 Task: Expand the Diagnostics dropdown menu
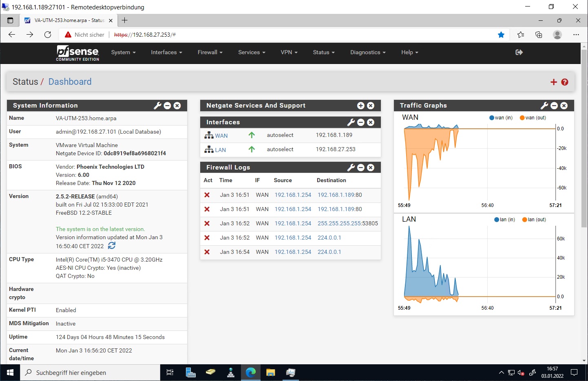click(x=368, y=52)
